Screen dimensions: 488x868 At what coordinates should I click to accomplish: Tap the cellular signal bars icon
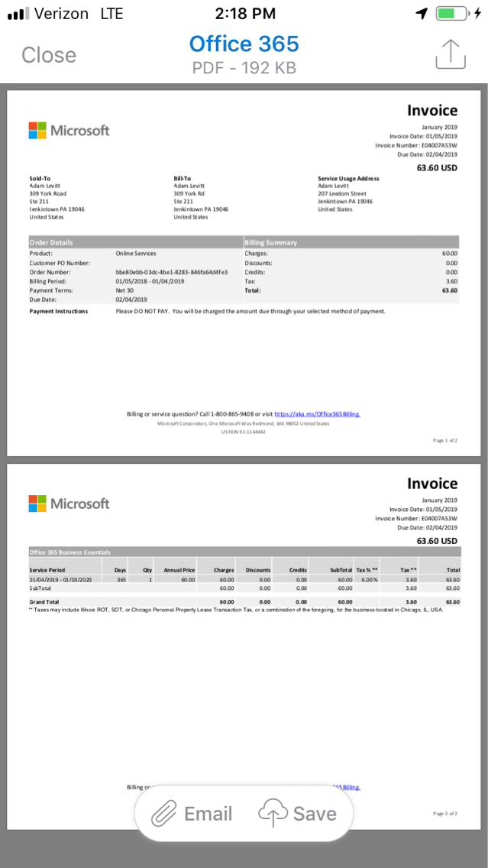coord(18,14)
